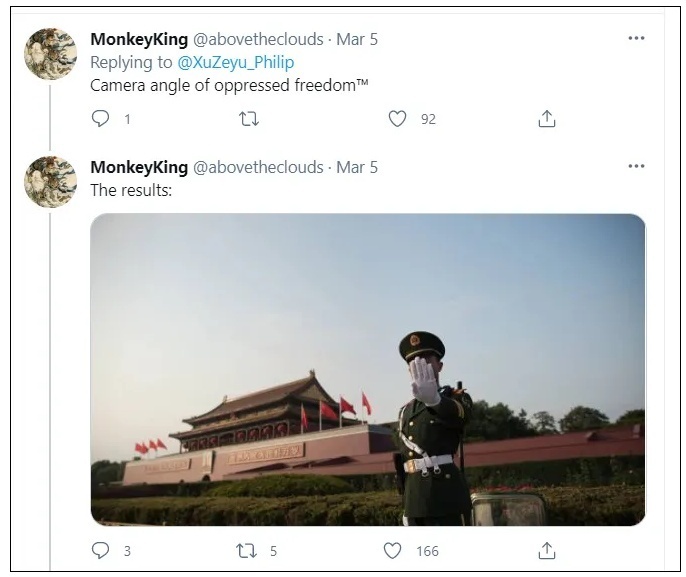The image size is (686, 577).
Task: Like the tweet with 92 likes
Action: pyautogui.click(x=397, y=119)
